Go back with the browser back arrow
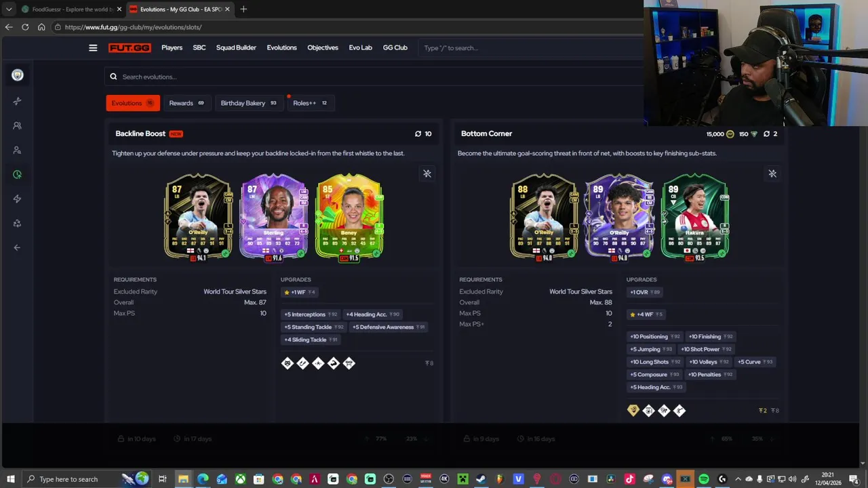Viewport: 868px width, 488px height. (x=9, y=27)
